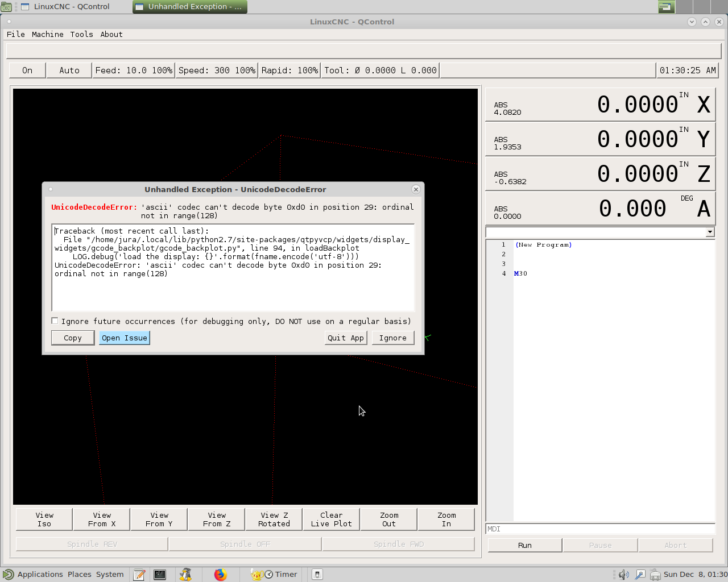Click the View Z Rotated button
This screenshot has width=728, height=582.
(274, 519)
